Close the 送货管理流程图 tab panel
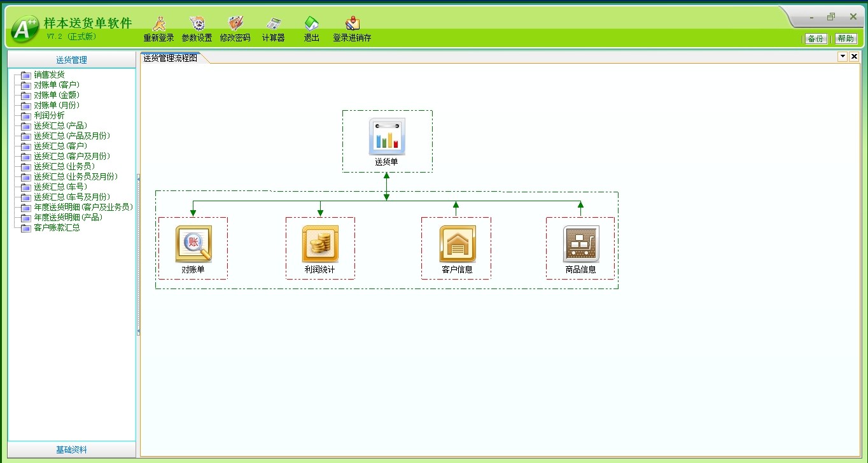This screenshot has width=868, height=463. point(854,57)
